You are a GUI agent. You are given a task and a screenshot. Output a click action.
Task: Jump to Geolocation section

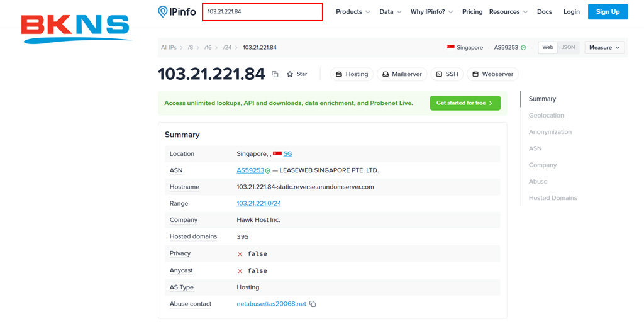click(x=547, y=116)
